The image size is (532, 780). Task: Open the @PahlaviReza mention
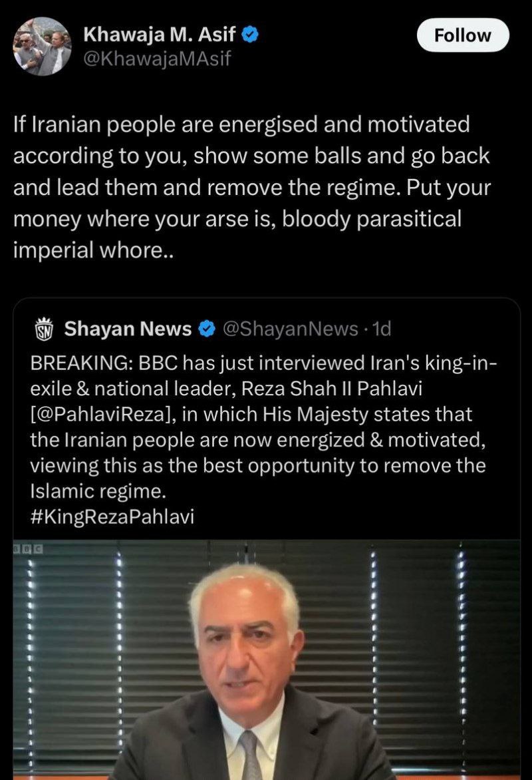(x=102, y=414)
